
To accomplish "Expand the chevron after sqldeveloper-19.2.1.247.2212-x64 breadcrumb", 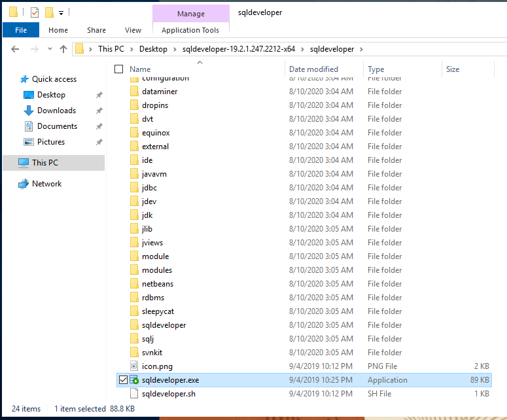I will tap(302, 49).
